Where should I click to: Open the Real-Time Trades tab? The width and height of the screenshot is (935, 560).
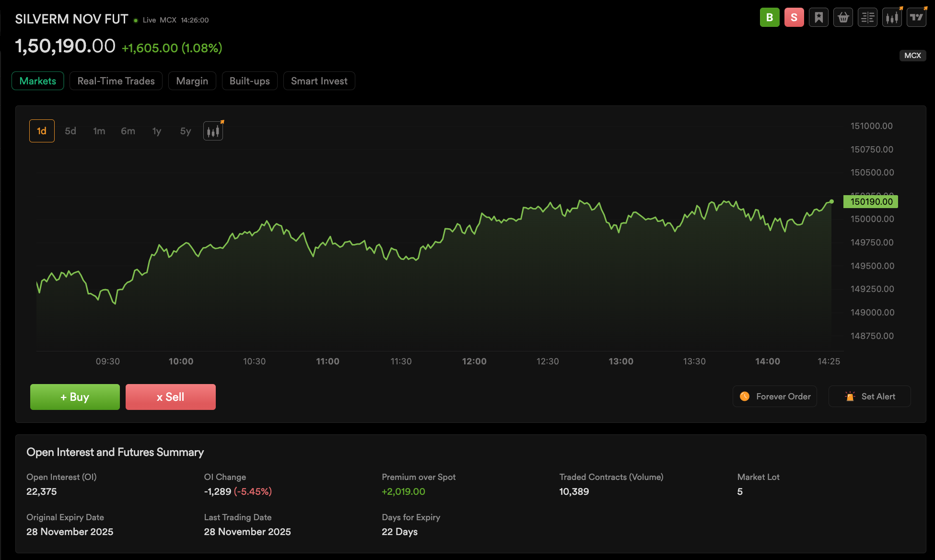pos(116,81)
